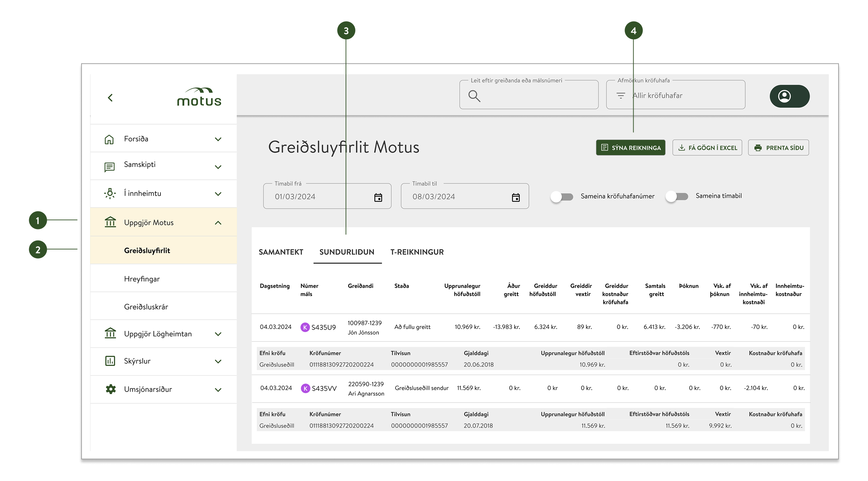Click the Umsjónarsíður gear icon
The height and width of the screenshot is (481, 868).
point(110,389)
